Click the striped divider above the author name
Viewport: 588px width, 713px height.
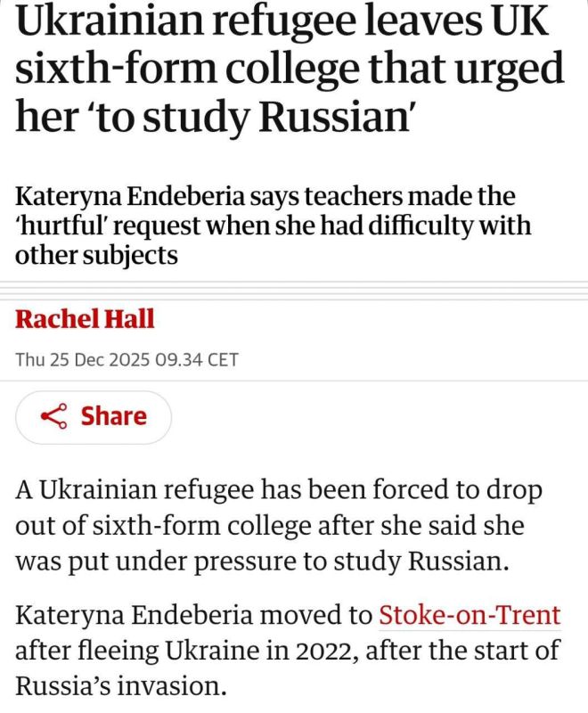coord(294,288)
